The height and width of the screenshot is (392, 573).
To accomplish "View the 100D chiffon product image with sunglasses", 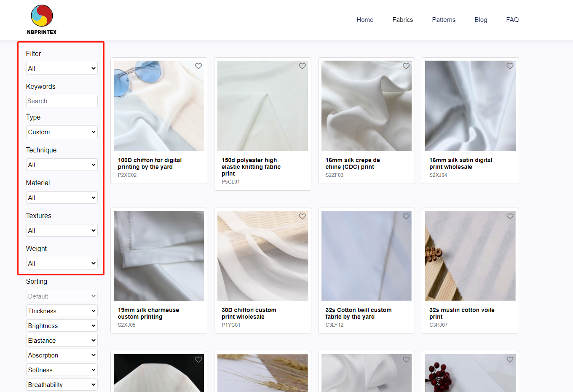I will coord(159,106).
